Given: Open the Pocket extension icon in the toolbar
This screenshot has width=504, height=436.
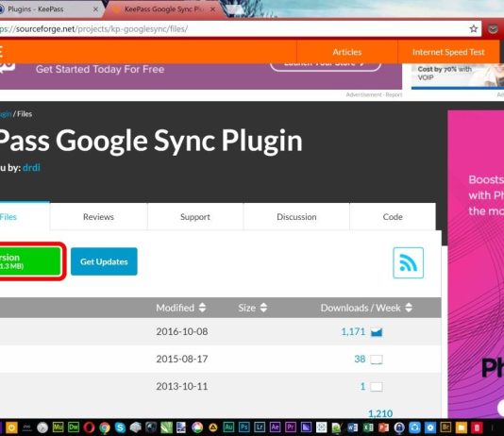Looking at the screenshot, I should click(493, 29).
